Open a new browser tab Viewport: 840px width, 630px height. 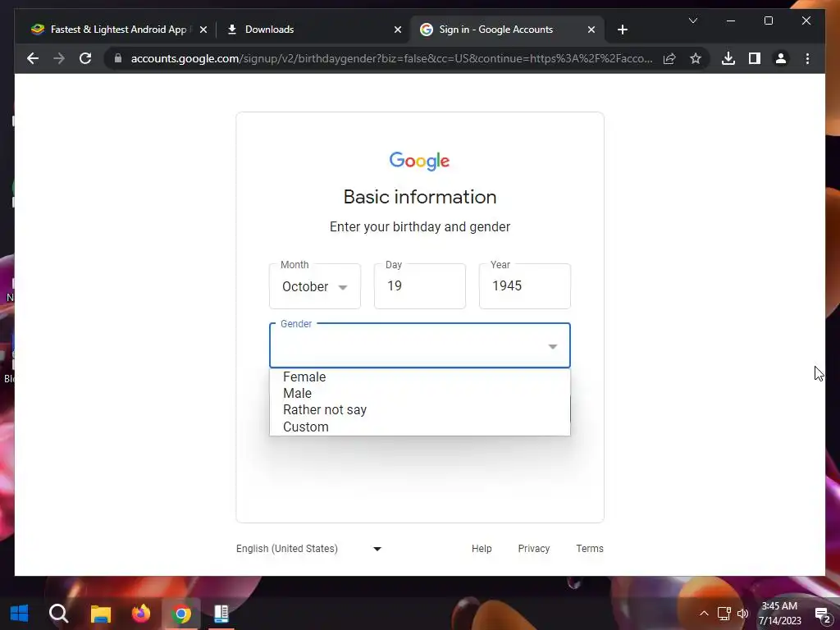pyautogui.click(x=622, y=30)
